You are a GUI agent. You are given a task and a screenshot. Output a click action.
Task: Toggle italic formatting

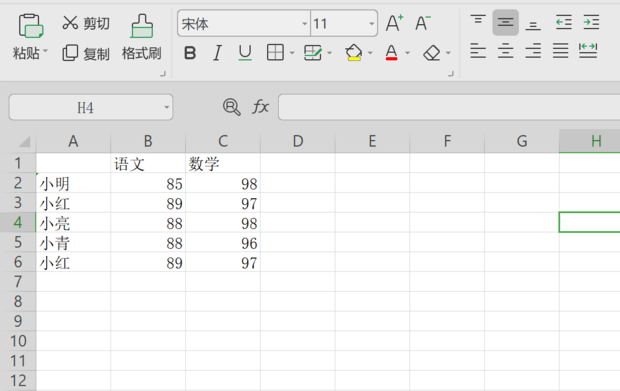click(217, 53)
